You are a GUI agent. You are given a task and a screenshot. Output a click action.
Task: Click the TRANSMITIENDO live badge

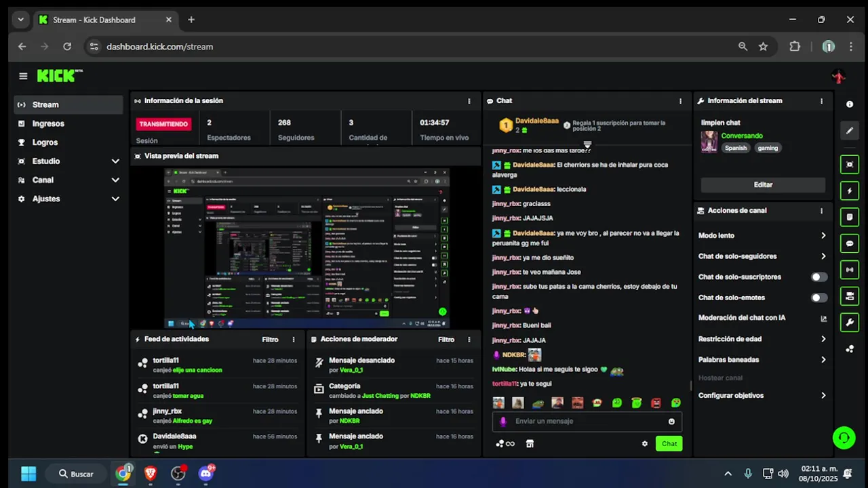tap(163, 124)
